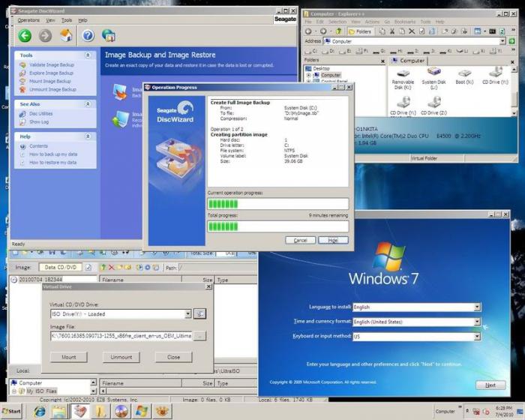Open the Actions menu in Explorer++
The width and height of the screenshot is (525, 420).
point(372,22)
